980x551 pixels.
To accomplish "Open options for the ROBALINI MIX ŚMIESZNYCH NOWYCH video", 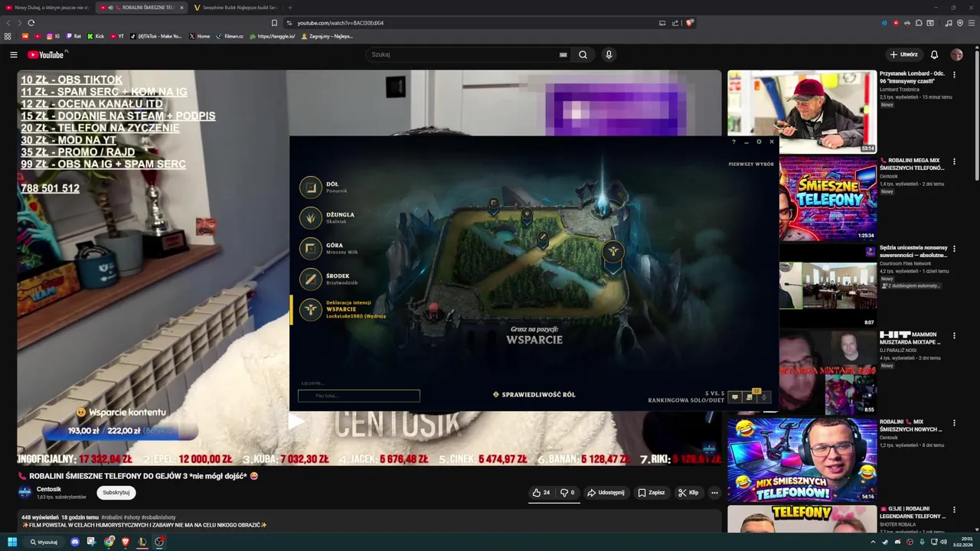I will (954, 422).
